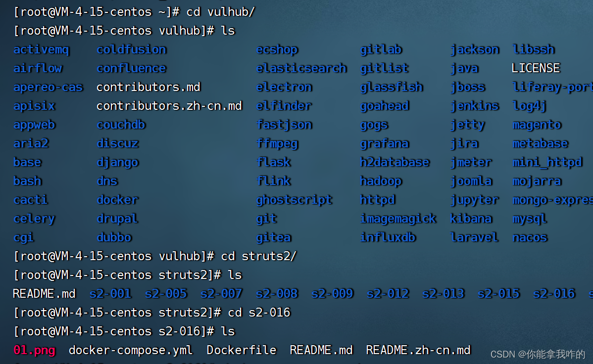Click the 'aria2' directory entry

31,143
